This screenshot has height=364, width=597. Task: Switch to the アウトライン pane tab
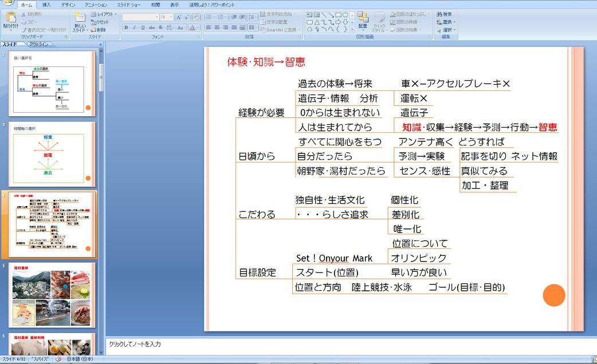[x=39, y=44]
